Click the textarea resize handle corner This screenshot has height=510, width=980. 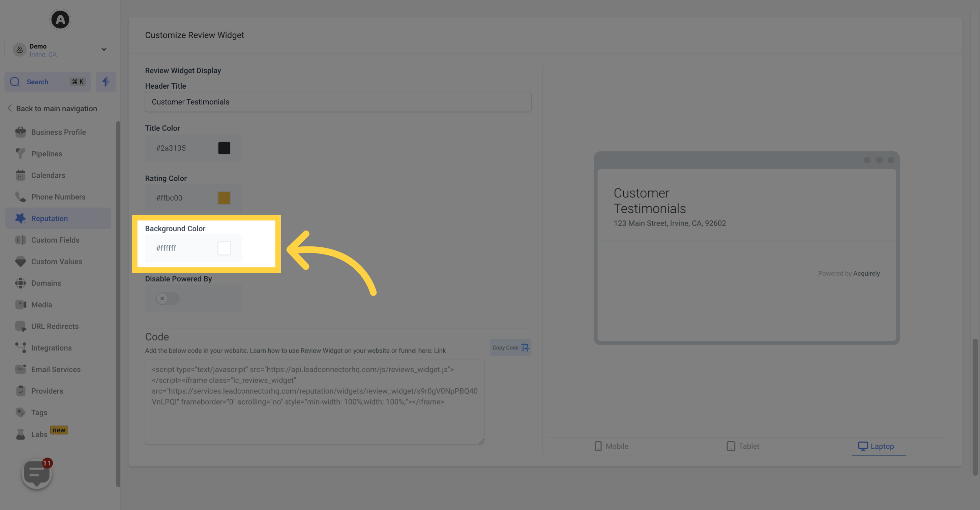(x=481, y=441)
